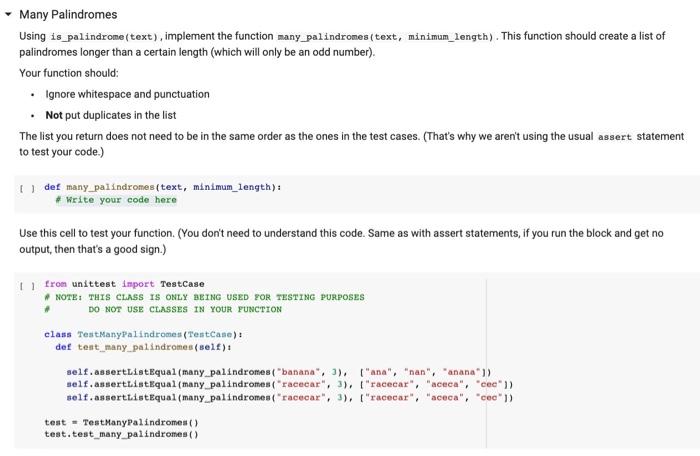Click the second racecar assertListEqual line

click(x=290, y=397)
